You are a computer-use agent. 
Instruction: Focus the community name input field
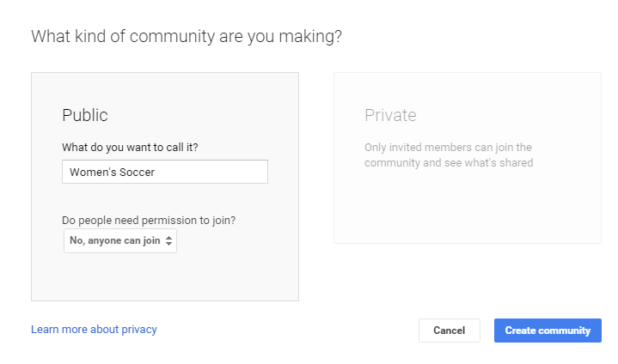click(164, 172)
